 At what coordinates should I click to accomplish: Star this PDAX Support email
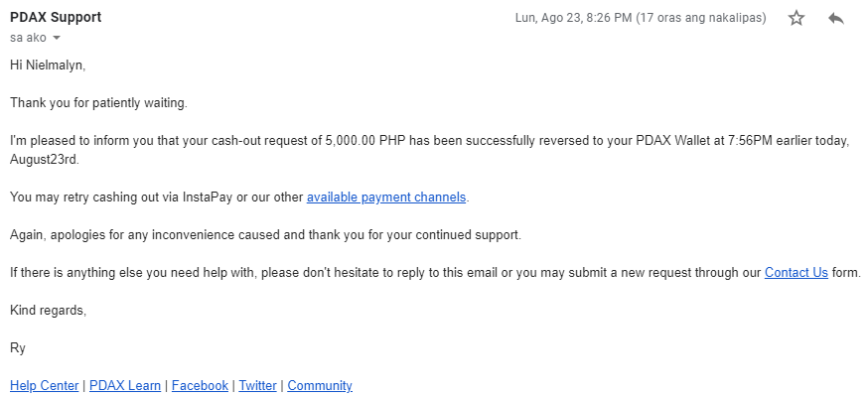[x=796, y=18]
